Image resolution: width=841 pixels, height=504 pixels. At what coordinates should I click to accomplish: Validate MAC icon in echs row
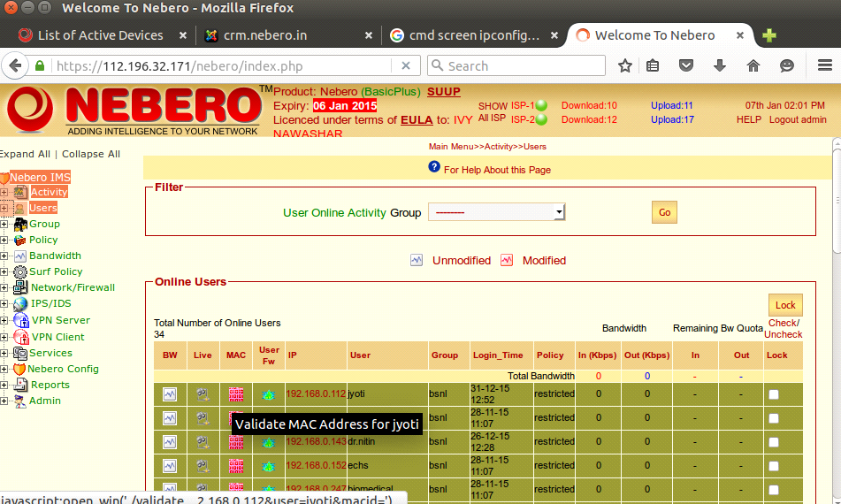[x=236, y=466]
